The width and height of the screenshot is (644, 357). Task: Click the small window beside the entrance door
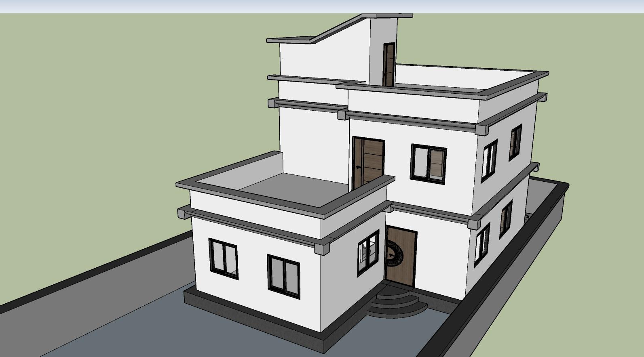[368, 252]
